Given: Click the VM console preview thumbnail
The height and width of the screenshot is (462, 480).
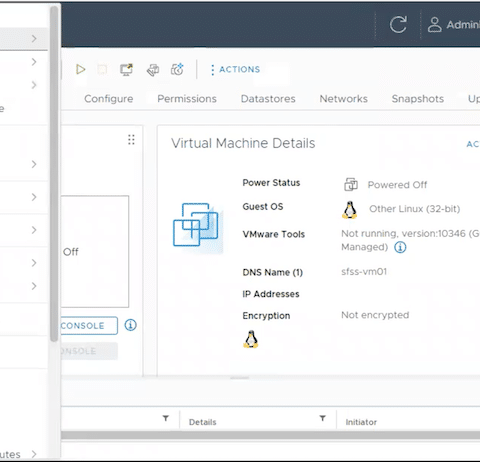Looking at the screenshot, I should pyautogui.click(x=95, y=252).
